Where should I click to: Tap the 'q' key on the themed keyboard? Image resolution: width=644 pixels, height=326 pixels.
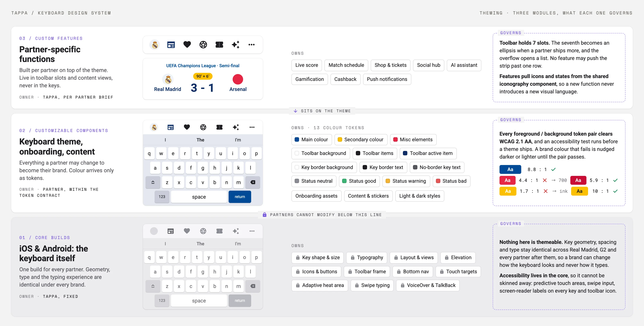pyautogui.click(x=149, y=154)
